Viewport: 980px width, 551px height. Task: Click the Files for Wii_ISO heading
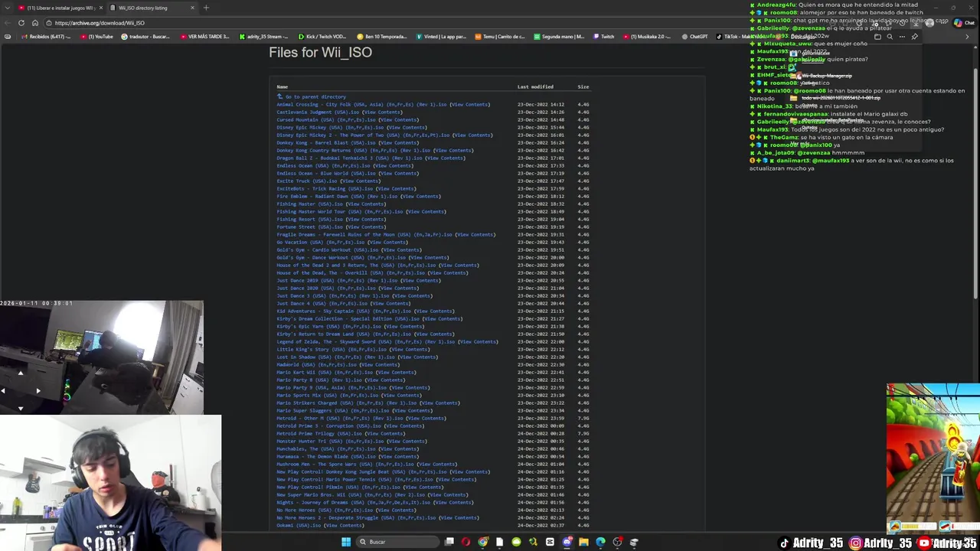[x=320, y=53]
